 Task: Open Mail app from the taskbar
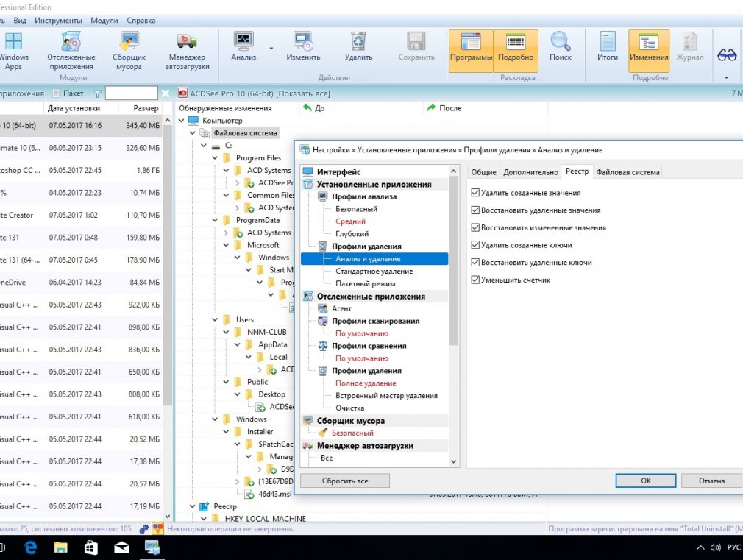122,547
